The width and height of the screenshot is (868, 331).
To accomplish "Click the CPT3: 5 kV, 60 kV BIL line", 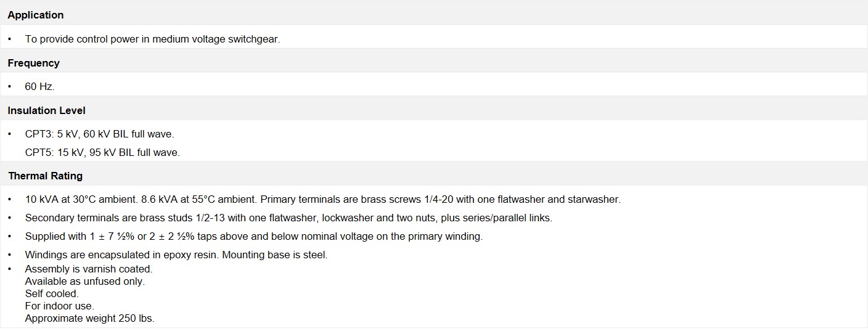I will (100, 134).
